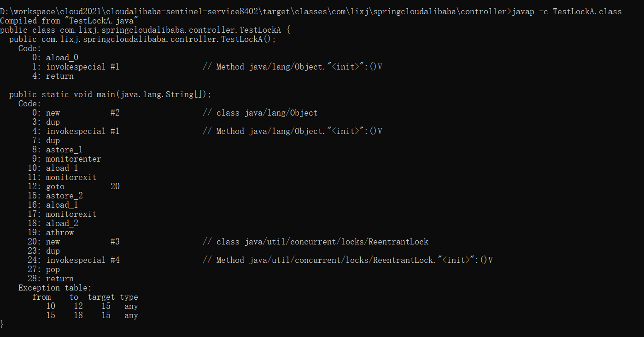The width and height of the screenshot is (644, 337).
Task: Select the aload_0 instruction
Action: tap(62, 58)
